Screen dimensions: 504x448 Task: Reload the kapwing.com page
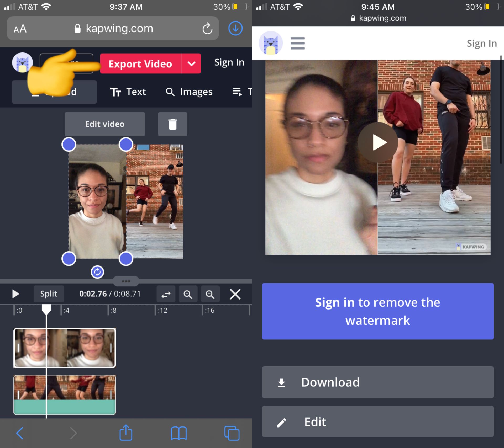(x=207, y=29)
